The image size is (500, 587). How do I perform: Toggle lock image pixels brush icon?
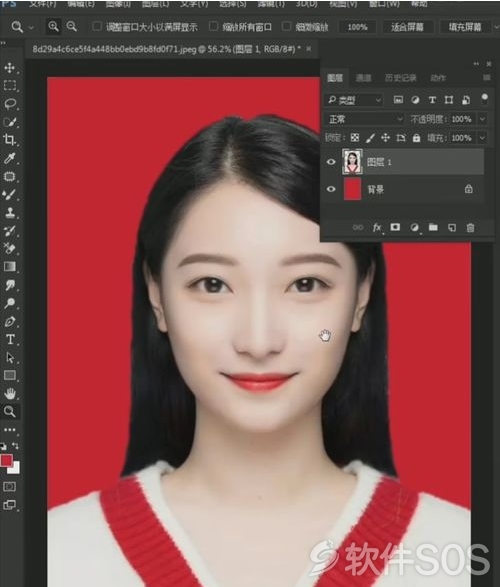tap(370, 138)
